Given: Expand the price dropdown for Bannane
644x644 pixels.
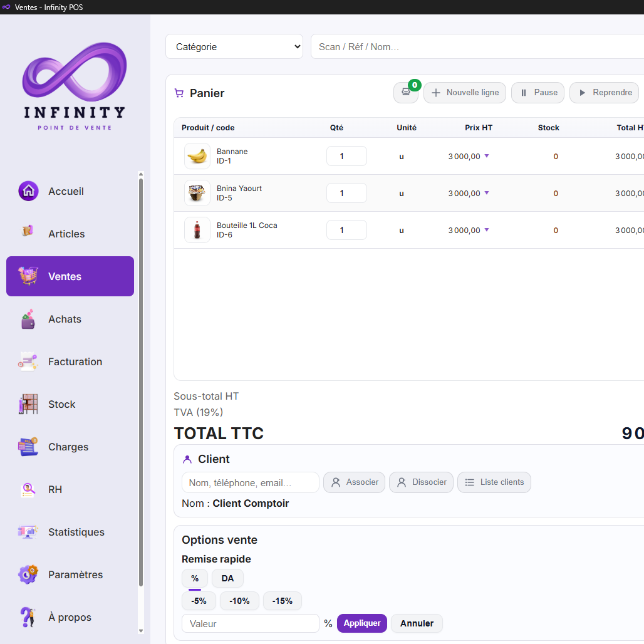Looking at the screenshot, I should coord(488,156).
